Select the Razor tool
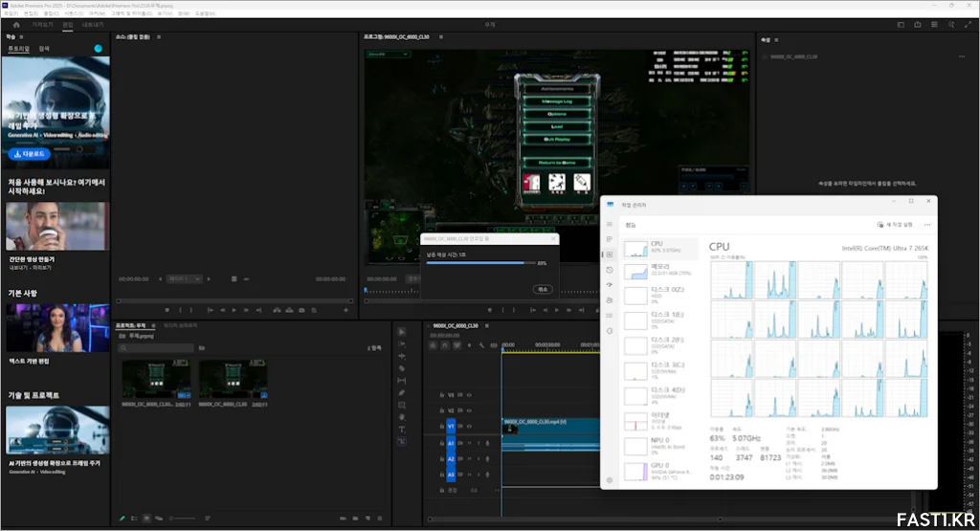The height and width of the screenshot is (531, 980). (x=402, y=368)
